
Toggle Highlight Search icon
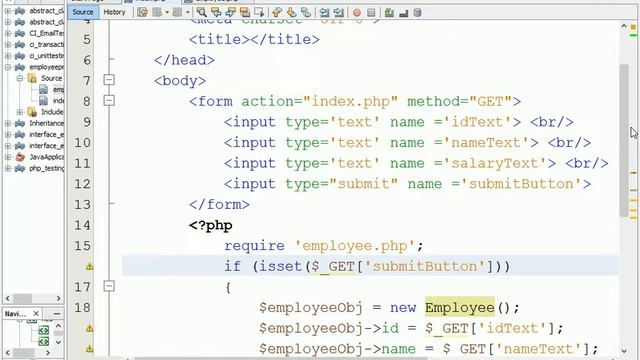245,12
